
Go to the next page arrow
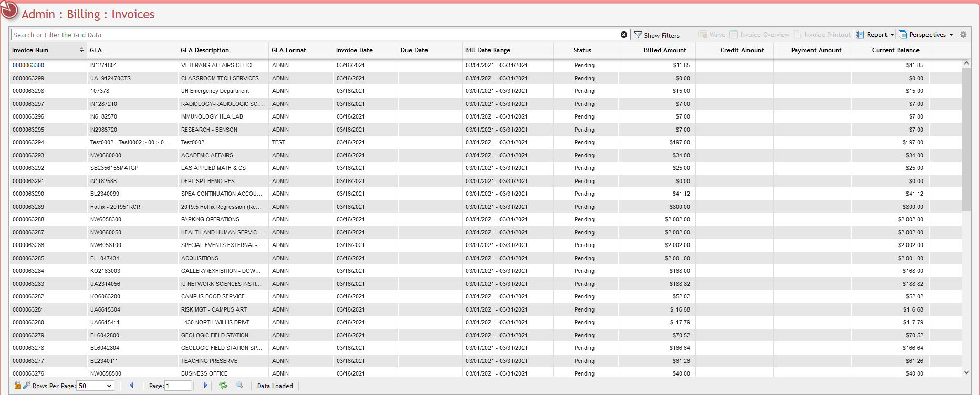(205, 386)
